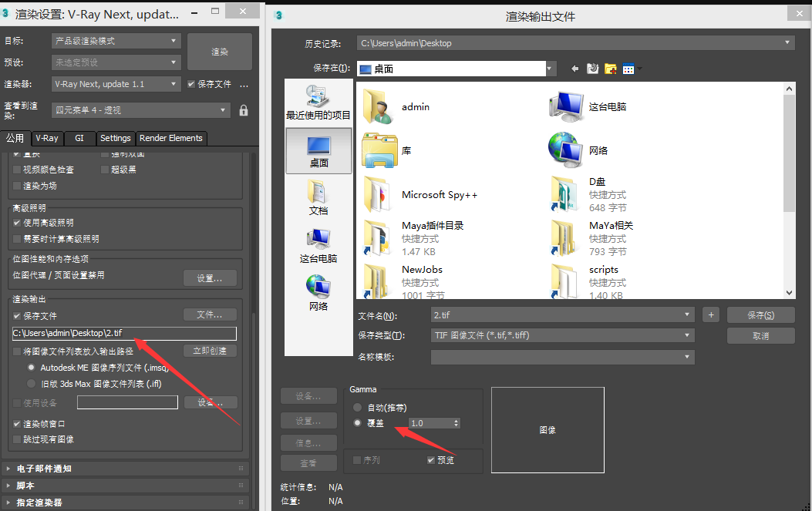Open the 文件名 dropdown
The width and height of the screenshot is (812, 511).
(x=562, y=314)
